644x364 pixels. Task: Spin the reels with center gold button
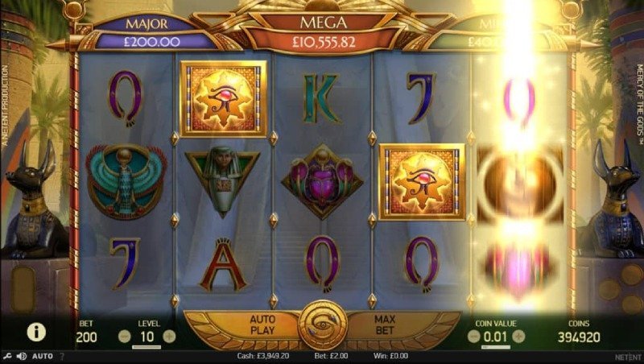click(x=323, y=325)
